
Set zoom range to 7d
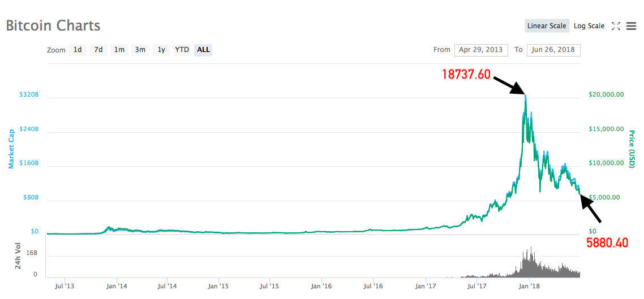[x=98, y=50]
